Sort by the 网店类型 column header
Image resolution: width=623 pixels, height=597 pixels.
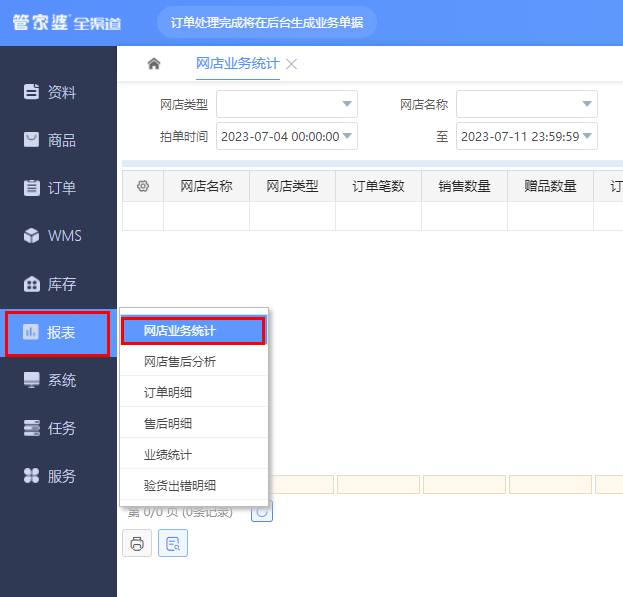click(x=292, y=186)
